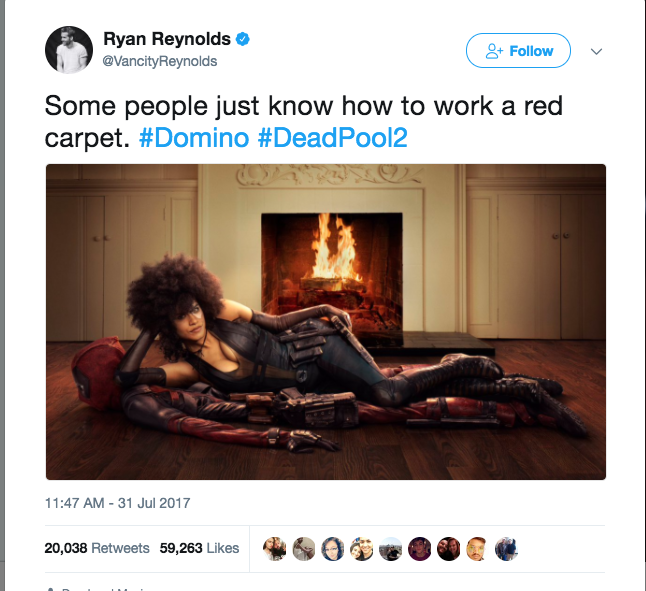646x591 pixels.
Task: Click the blue verified badge
Action: click(243, 39)
